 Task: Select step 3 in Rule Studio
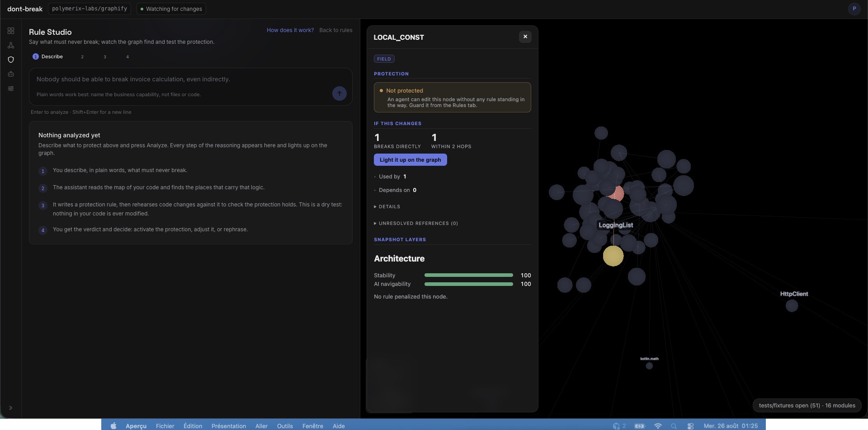click(x=105, y=56)
